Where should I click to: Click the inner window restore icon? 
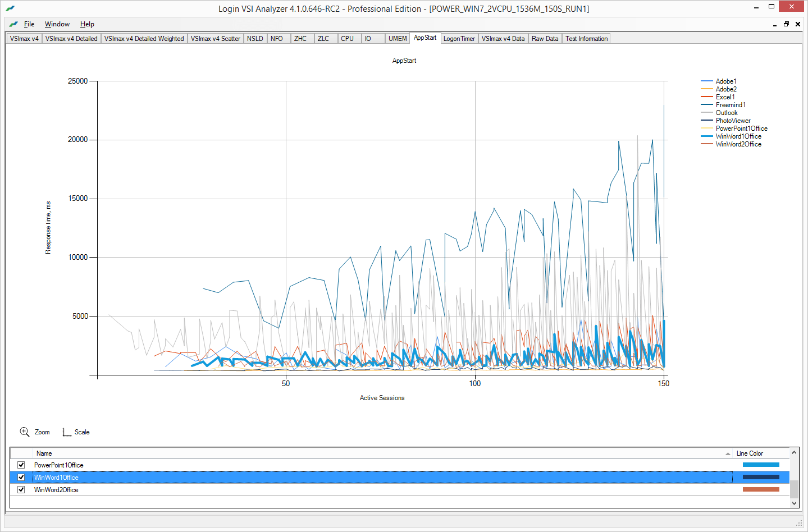pos(786,24)
